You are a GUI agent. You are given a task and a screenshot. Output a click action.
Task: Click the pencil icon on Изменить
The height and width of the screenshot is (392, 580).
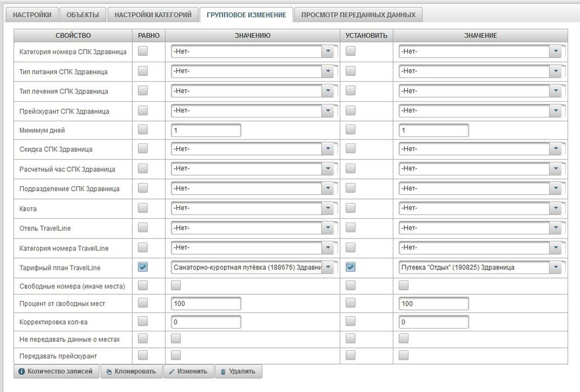pos(171,372)
